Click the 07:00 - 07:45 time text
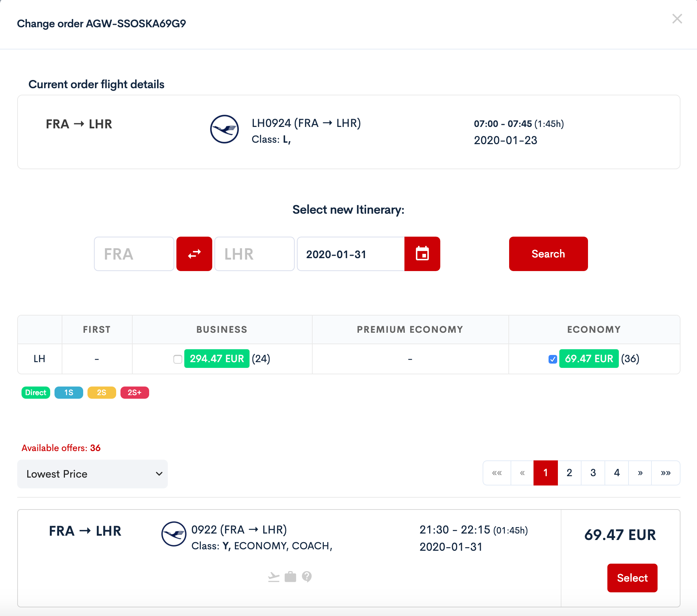The height and width of the screenshot is (616, 697). [503, 124]
